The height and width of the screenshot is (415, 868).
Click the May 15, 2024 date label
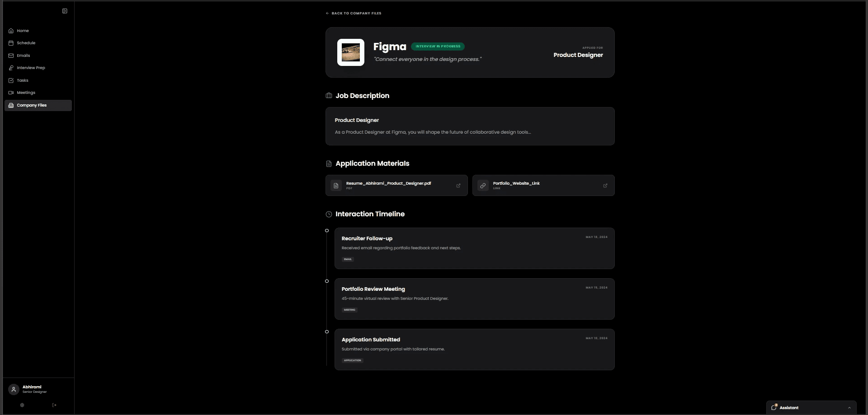click(x=596, y=288)
